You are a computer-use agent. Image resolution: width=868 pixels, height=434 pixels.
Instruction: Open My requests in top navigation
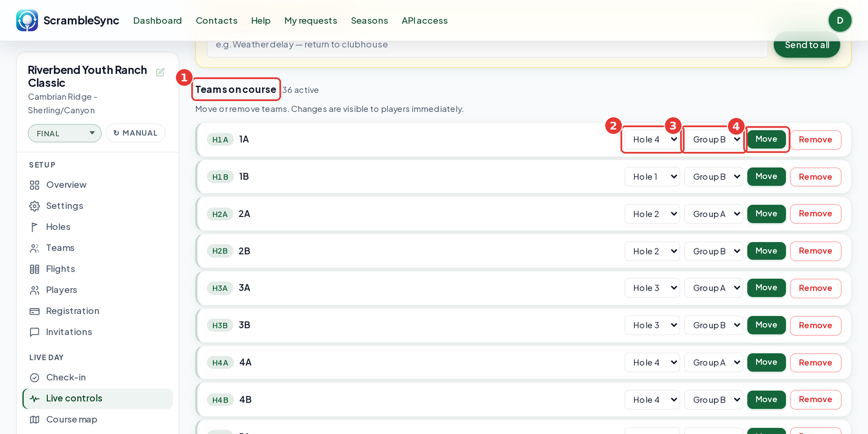coord(311,21)
